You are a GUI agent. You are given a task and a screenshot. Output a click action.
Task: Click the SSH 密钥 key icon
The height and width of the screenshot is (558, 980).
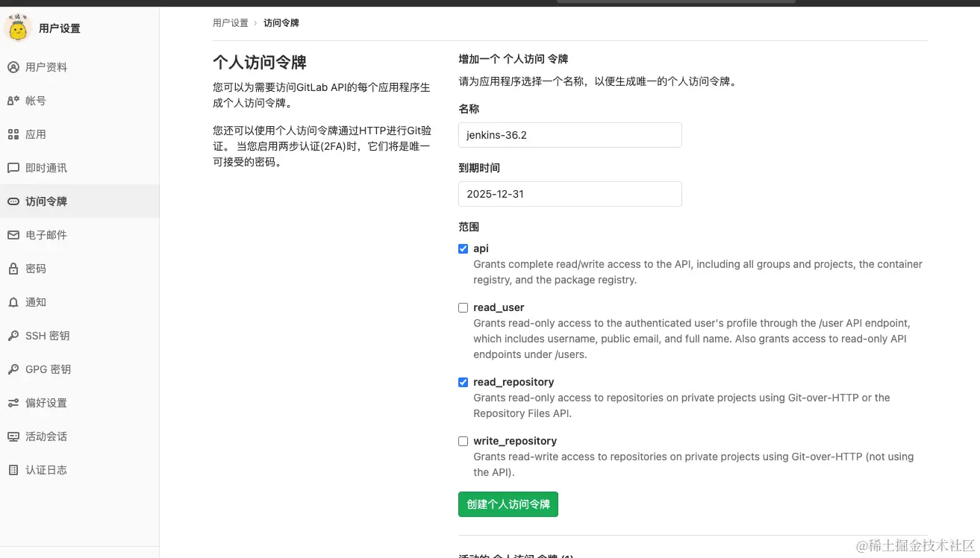13,336
